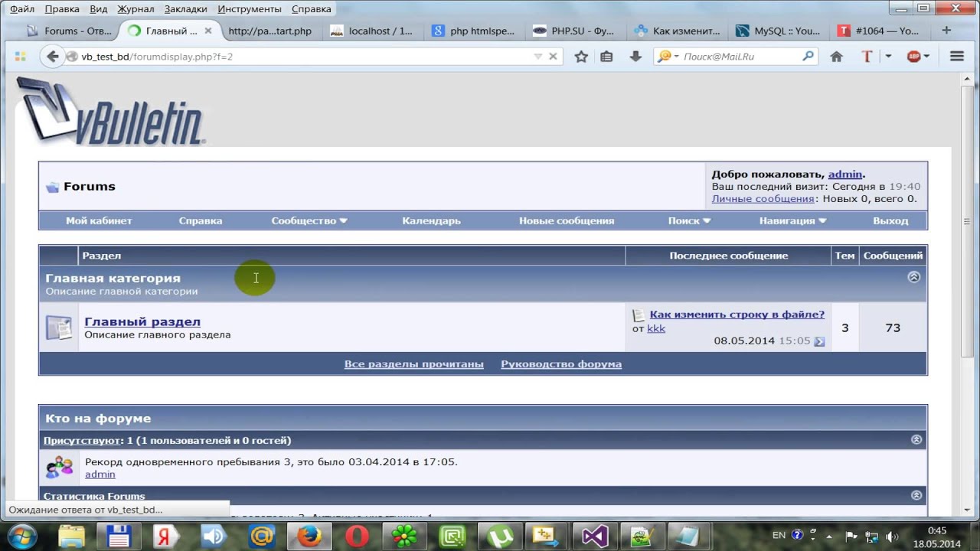This screenshot has height=551, width=980.
Task: Click the EN language indicator
Action: (x=779, y=536)
